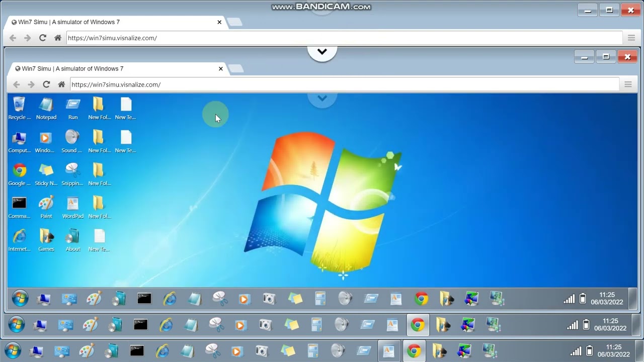The height and width of the screenshot is (362, 644).
Task: Open the outer browser's hamburger menu
Action: pos(631,38)
